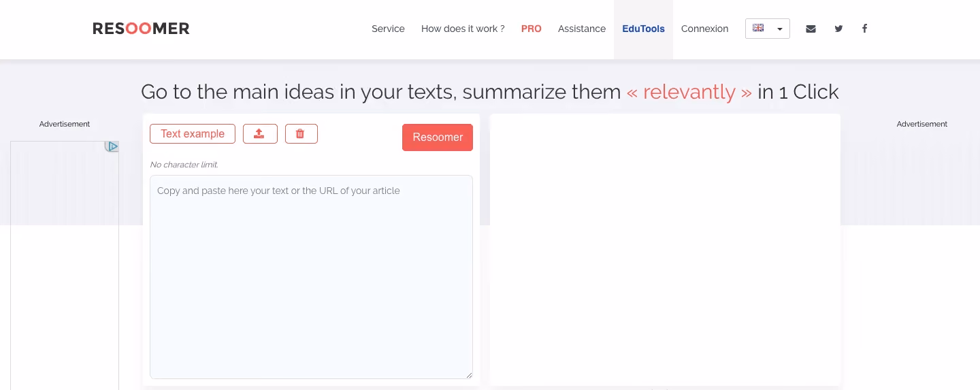
Task: Open the Twitter icon link
Action: 838,29
